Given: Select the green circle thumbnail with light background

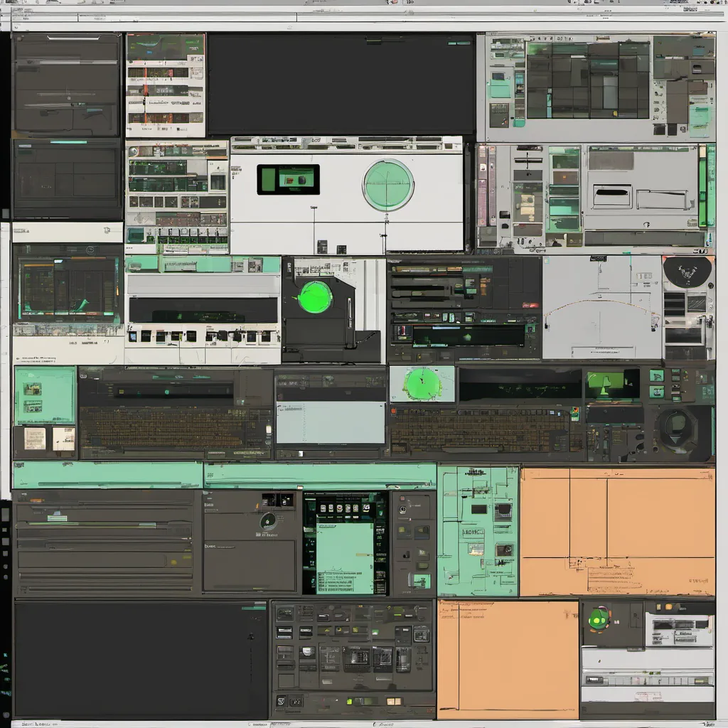Looking at the screenshot, I should [x=422, y=384].
